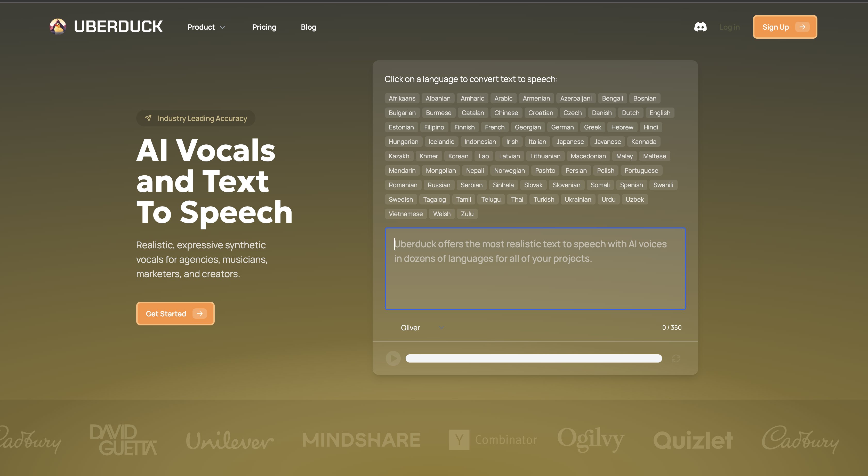Open the Discord icon link
This screenshot has width=868, height=476.
(700, 27)
